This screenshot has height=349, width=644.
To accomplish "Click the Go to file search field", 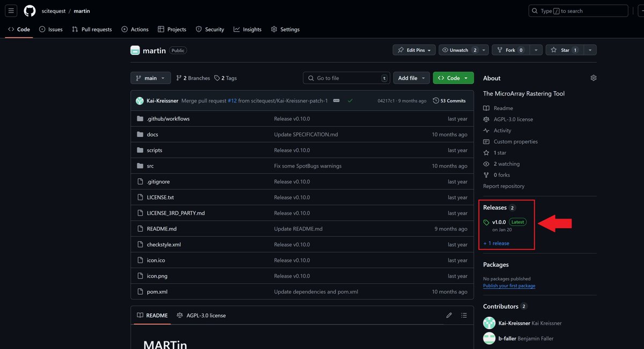I will 346,78.
